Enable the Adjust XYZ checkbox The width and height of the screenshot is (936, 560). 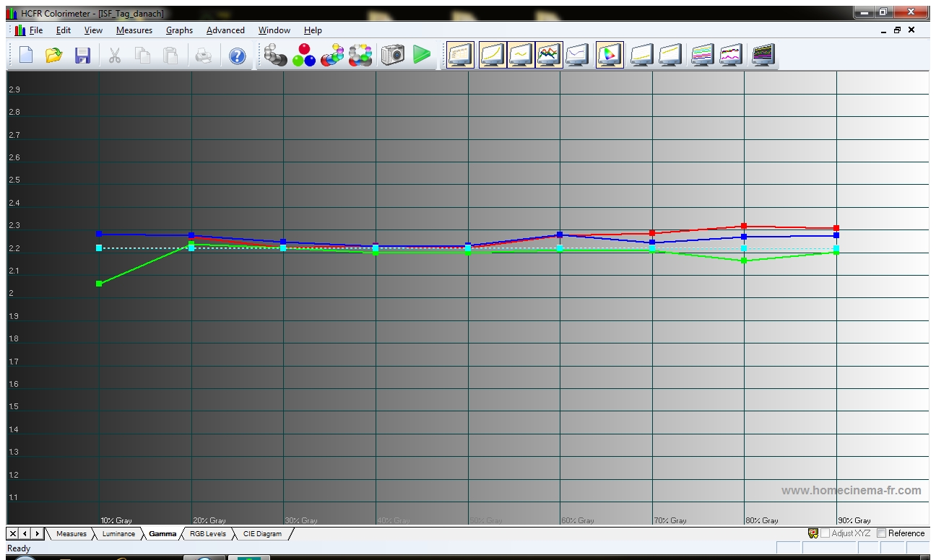click(825, 533)
